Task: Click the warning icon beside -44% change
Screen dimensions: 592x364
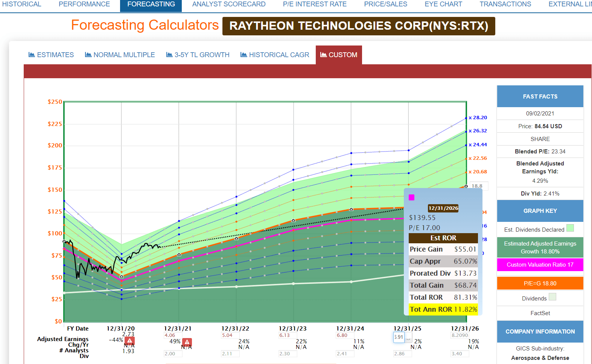Action: (129, 341)
